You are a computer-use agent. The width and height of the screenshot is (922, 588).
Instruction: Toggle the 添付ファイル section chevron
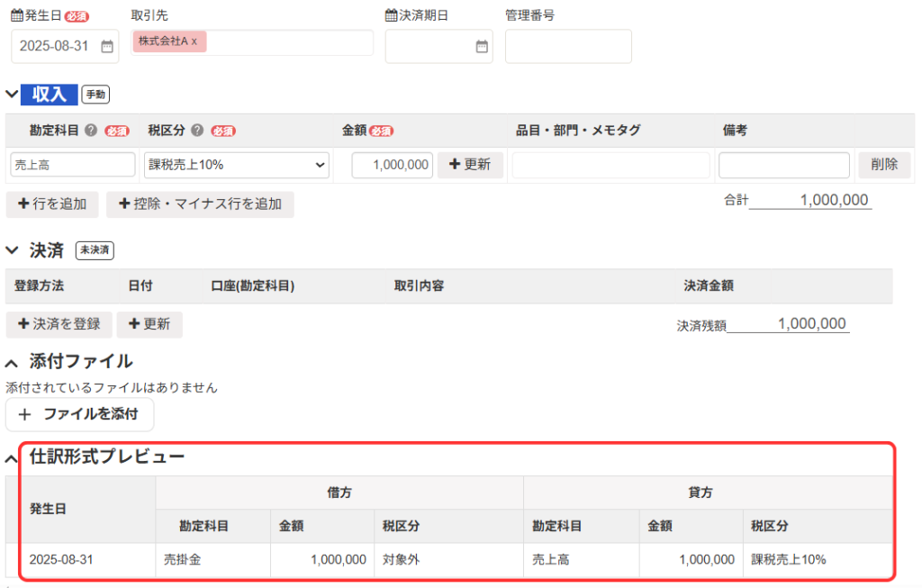click(x=12, y=363)
